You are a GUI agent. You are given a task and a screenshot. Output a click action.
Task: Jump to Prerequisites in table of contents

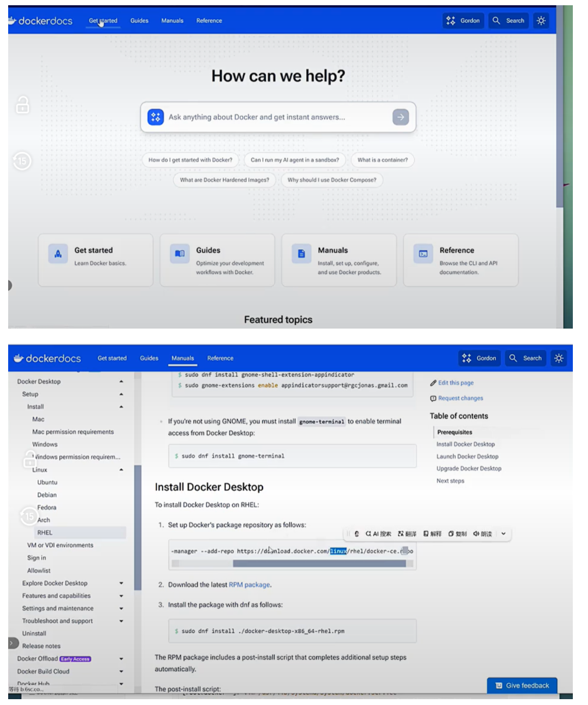click(454, 432)
